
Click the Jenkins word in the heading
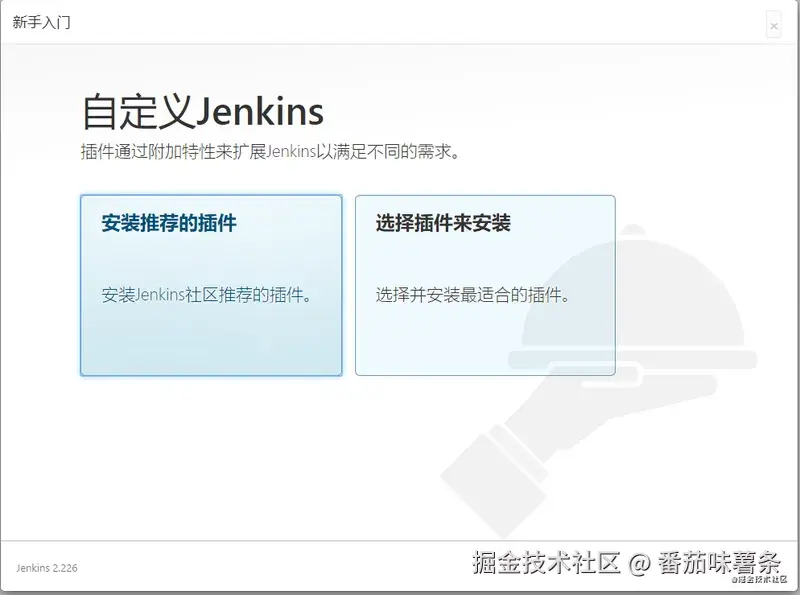click(264, 111)
